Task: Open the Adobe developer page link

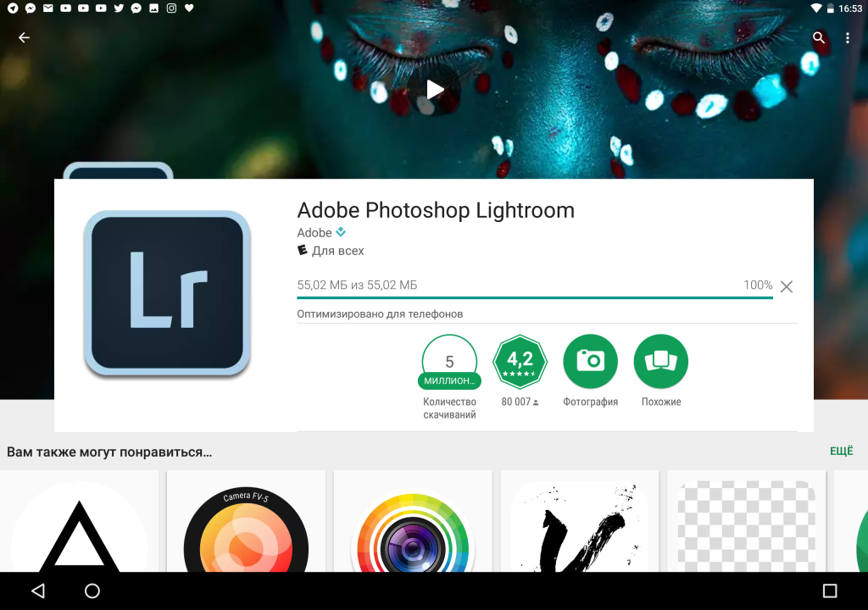Action: point(314,232)
